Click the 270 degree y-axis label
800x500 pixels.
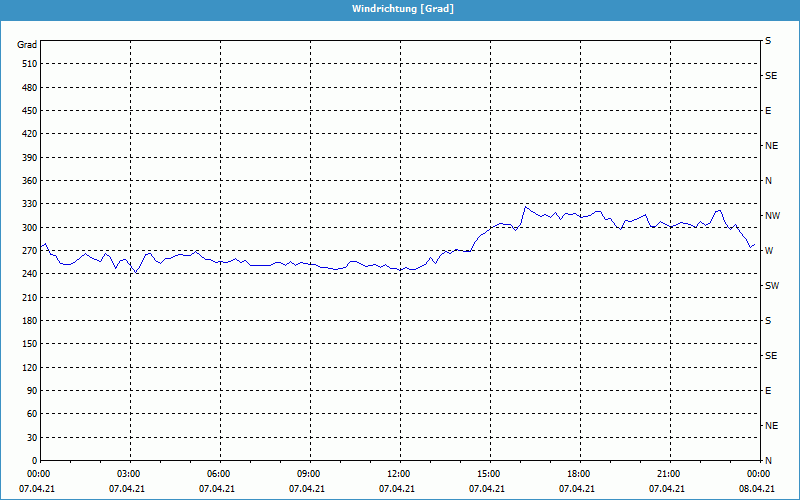28,251
